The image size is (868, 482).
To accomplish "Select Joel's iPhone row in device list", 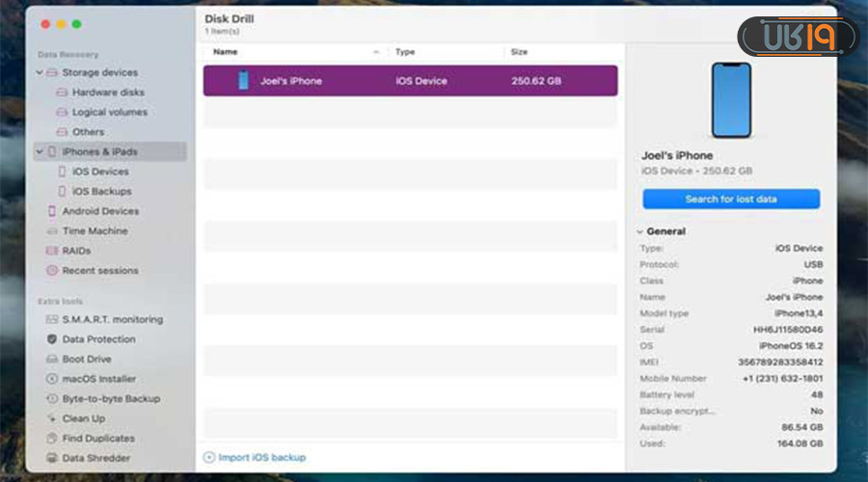I will [x=410, y=81].
